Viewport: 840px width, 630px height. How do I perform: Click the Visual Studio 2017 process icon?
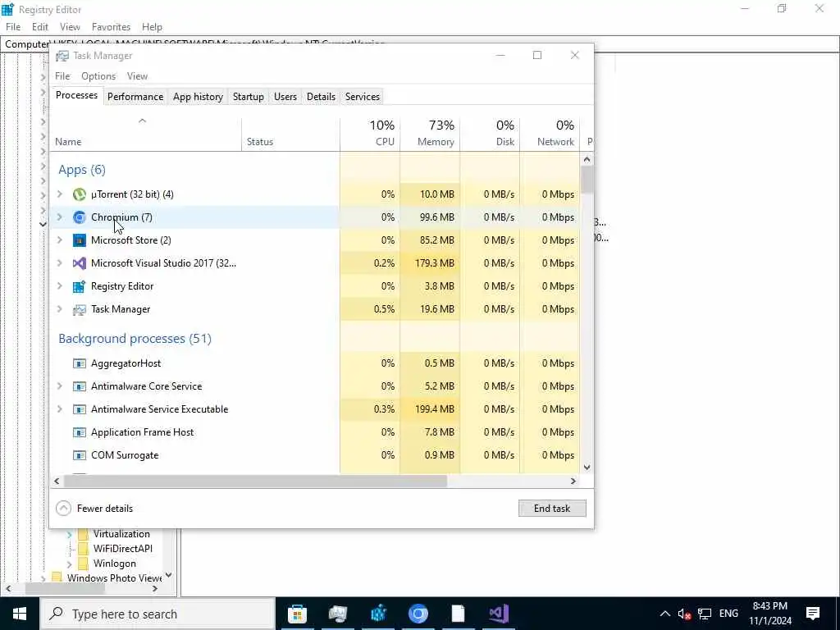pyautogui.click(x=80, y=263)
